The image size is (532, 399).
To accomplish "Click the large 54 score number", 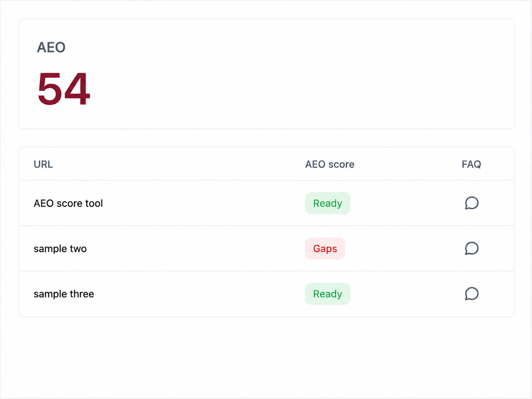I will pos(64,89).
